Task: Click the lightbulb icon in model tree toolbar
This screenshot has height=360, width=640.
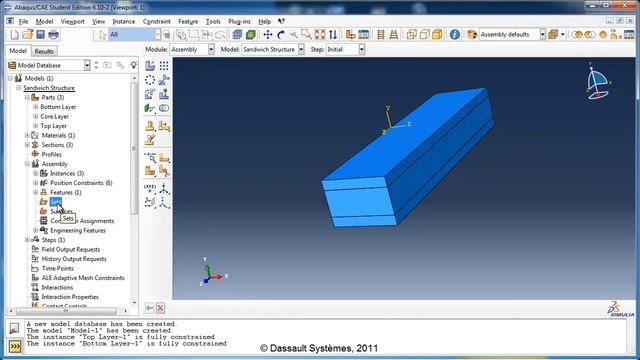Action: click(x=133, y=65)
